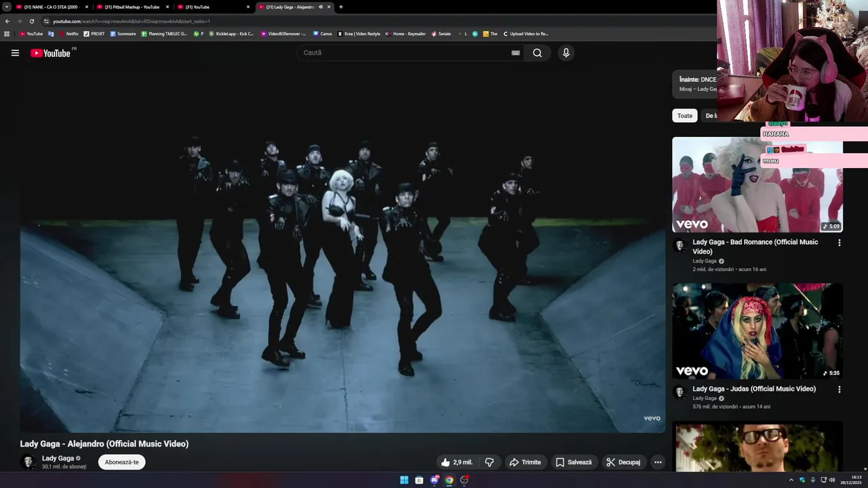Click the Salvează save button
The width and height of the screenshot is (868, 488).
(574, 462)
